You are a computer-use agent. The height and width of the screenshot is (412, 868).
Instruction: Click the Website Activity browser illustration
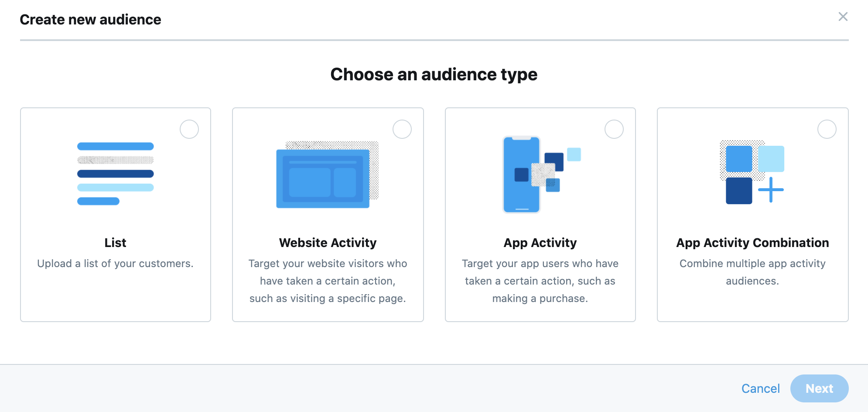point(327,175)
